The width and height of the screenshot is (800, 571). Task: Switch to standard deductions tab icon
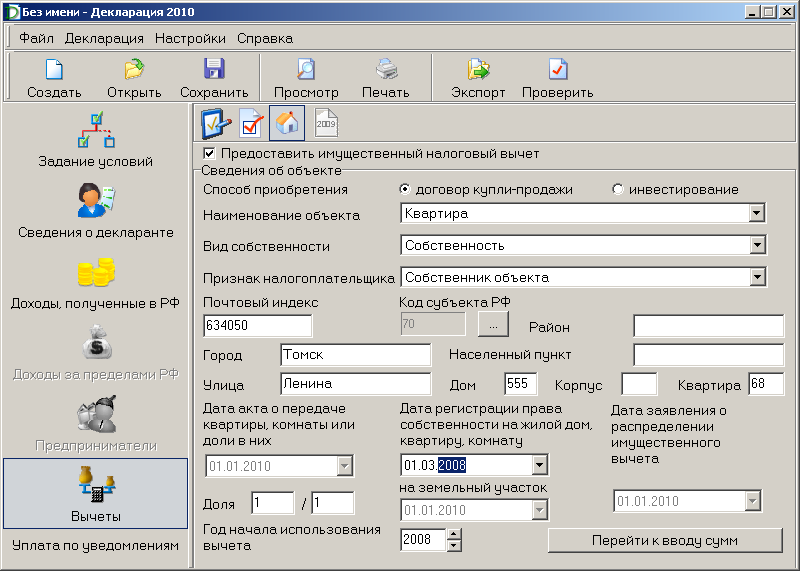click(x=216, y=123)
